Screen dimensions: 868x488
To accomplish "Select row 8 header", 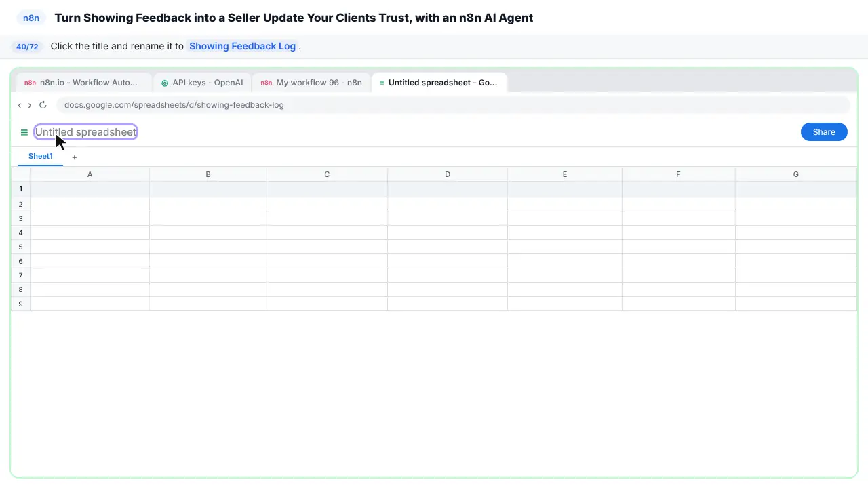I will (21, 289).
